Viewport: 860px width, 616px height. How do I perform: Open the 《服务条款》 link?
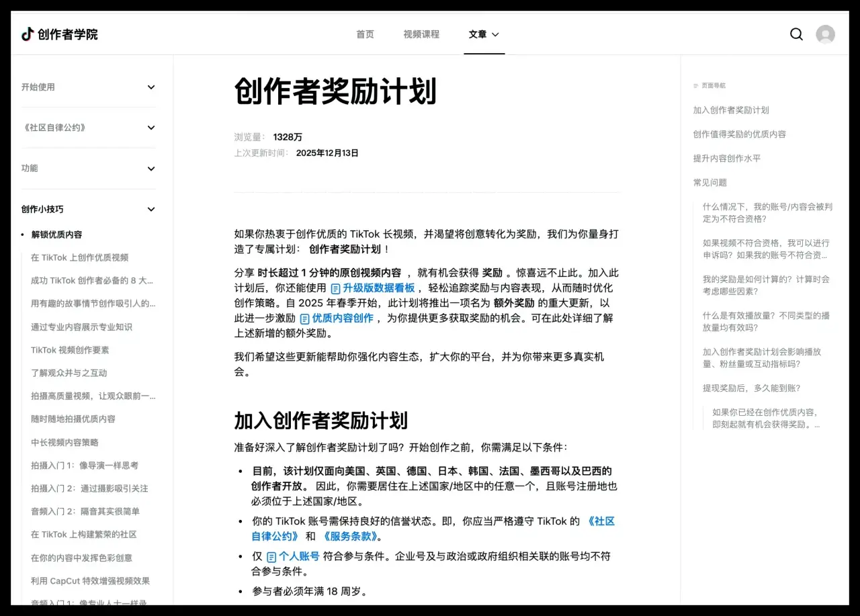pos(352,537)
